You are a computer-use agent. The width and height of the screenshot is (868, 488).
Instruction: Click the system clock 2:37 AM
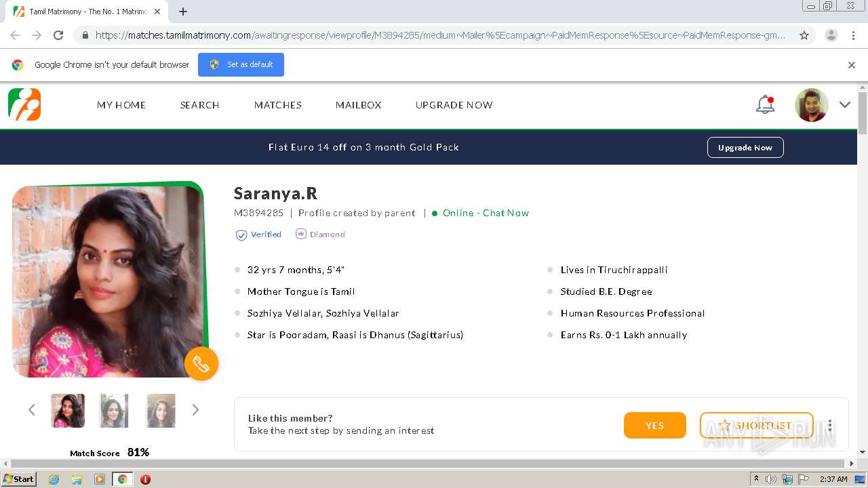(x=833, y=479)
